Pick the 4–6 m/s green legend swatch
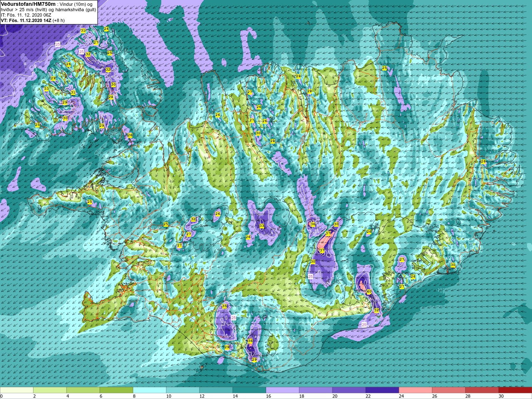This screenshot has width=532, height=399. coord(83,390)
